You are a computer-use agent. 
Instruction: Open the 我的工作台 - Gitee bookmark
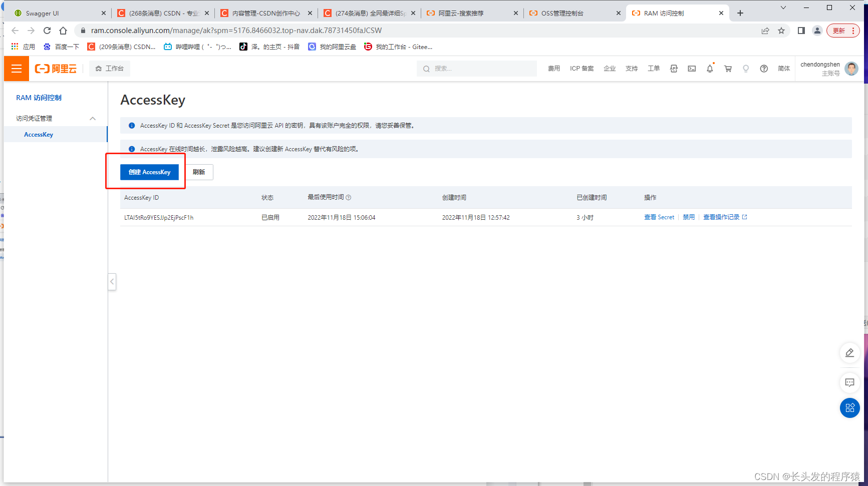399,47
